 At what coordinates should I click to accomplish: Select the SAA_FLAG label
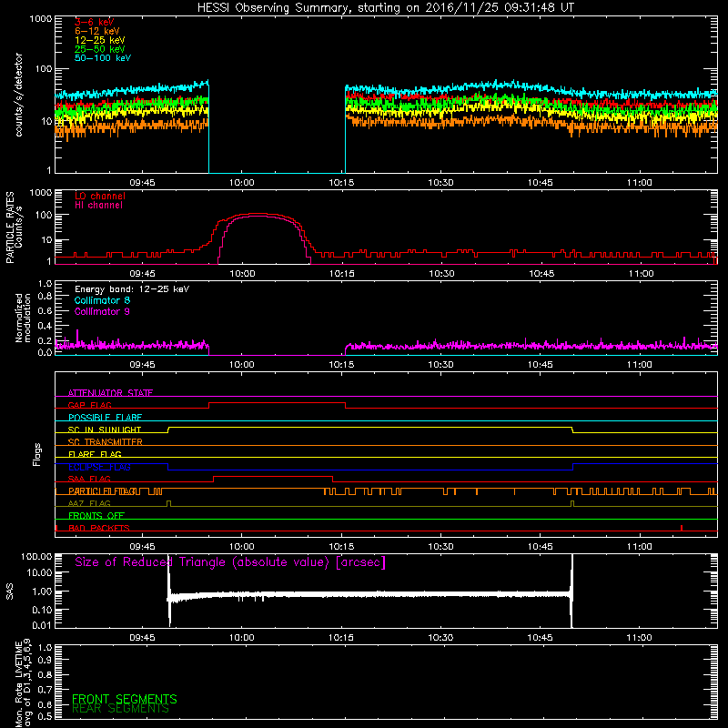(x=89, y=479)
